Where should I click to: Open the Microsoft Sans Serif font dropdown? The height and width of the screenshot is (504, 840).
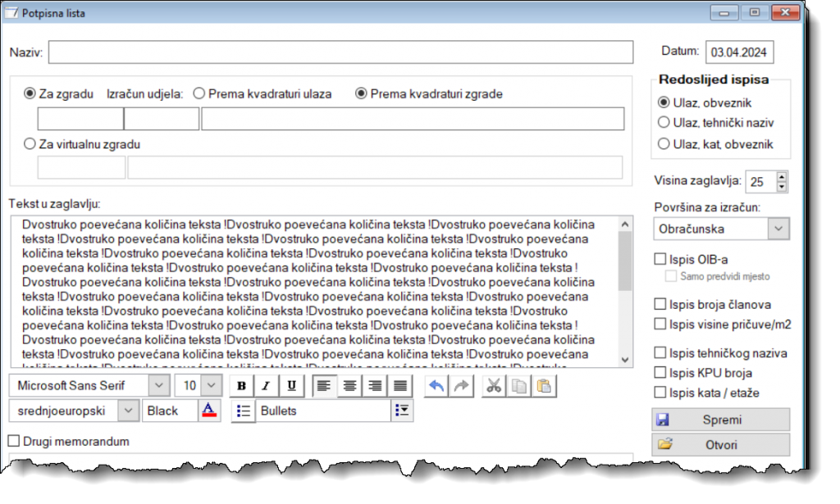click(158, 386)
